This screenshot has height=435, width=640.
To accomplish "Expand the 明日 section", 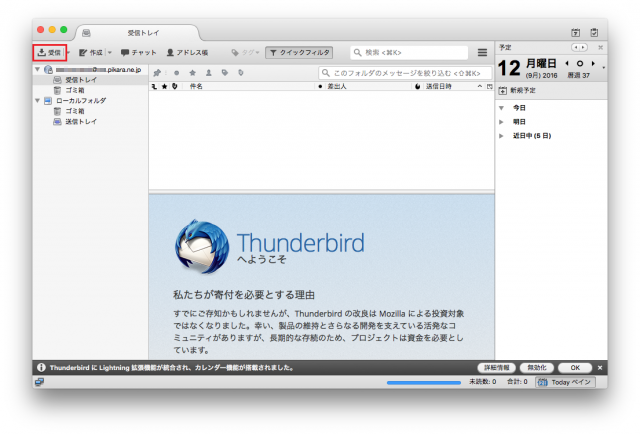I will coord(502,122).
